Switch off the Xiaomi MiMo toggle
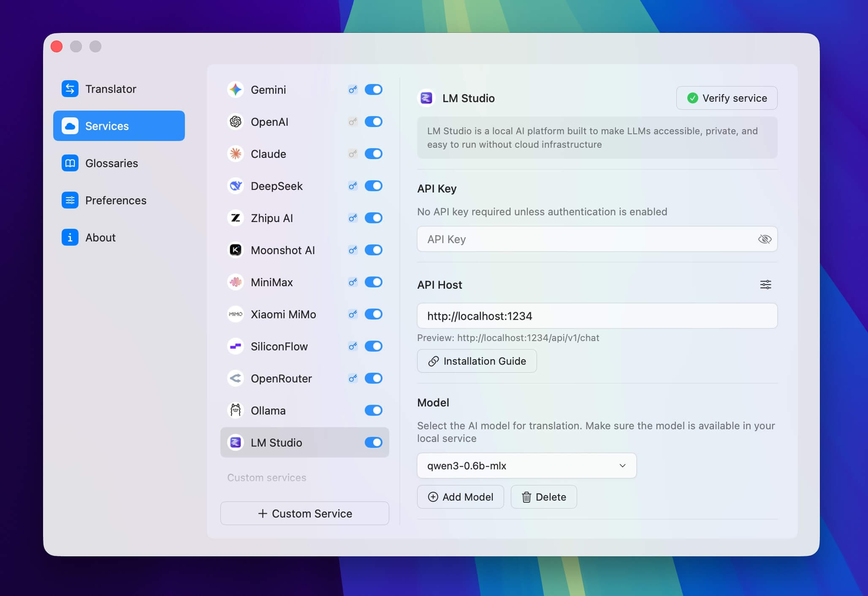868x596 pixels. coord(374,314)
